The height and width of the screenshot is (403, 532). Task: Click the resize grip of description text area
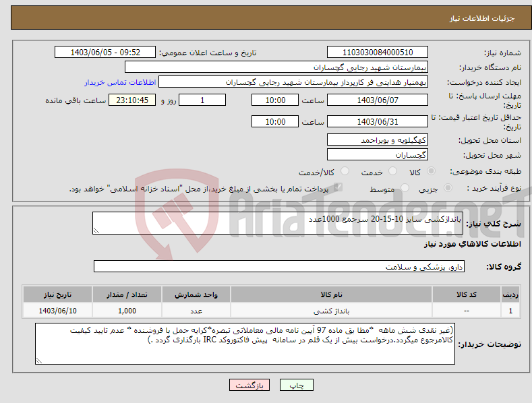(x=96, y=230)
